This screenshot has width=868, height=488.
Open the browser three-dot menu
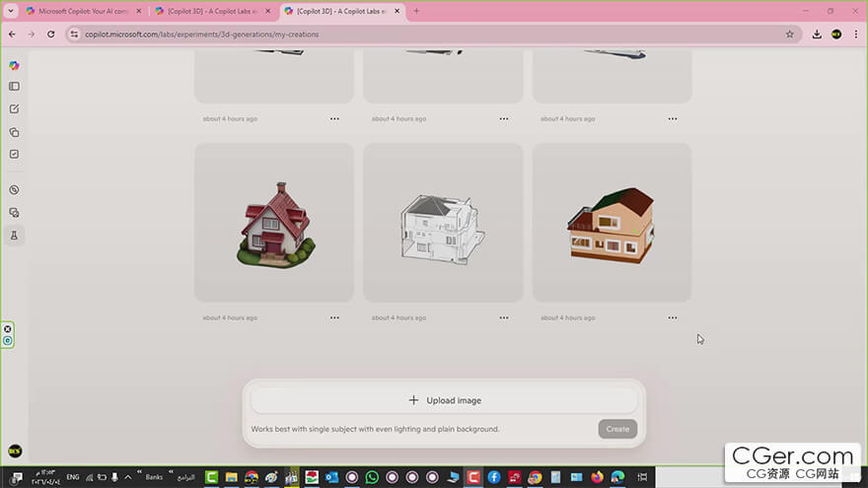(x=856, y=35)
